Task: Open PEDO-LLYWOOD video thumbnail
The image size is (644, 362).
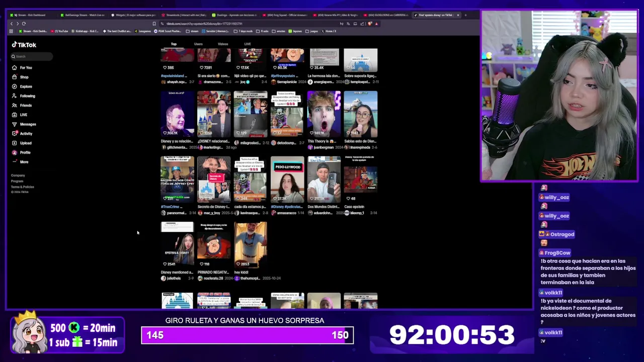Action: [287, 179]
